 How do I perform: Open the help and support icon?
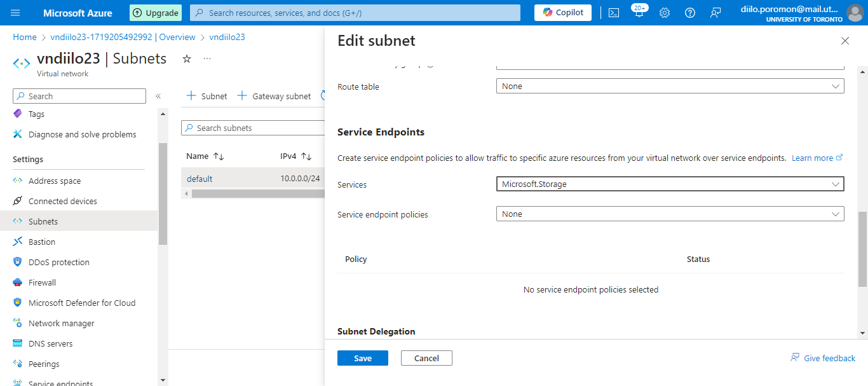click(x=690, y=13)
